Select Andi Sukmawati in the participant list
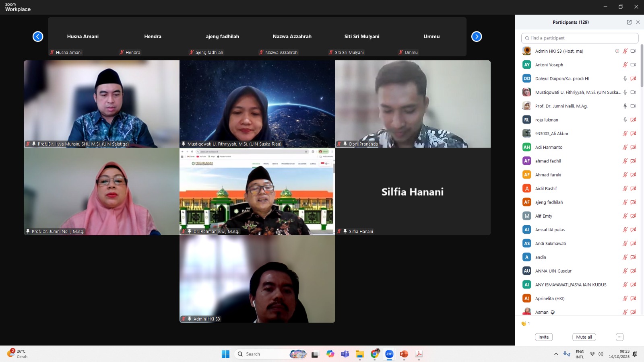Screen dimensions: 644x362 550,243
